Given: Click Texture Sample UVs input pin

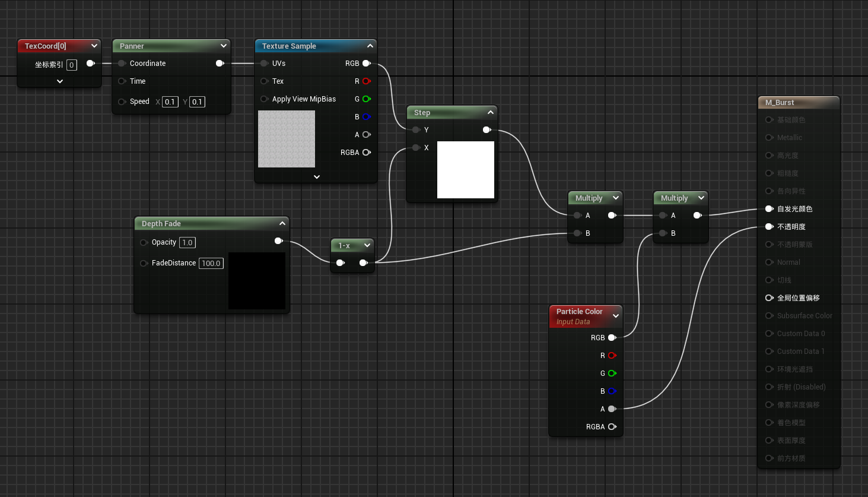Looking at the screenshot, I should click(x=263, y=64).
